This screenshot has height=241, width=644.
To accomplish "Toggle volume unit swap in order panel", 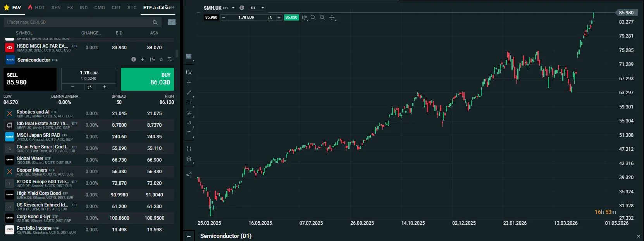I will point(89,87).
